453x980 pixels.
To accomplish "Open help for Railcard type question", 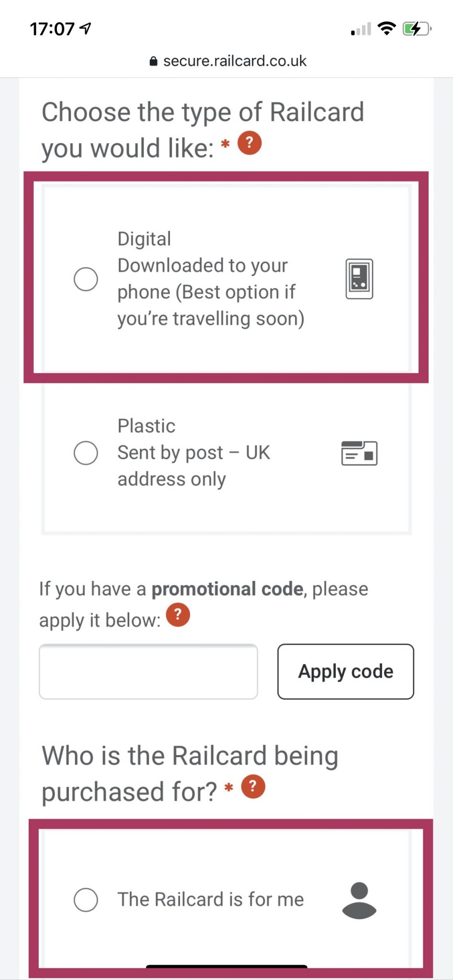I will [x=249, y=143].
